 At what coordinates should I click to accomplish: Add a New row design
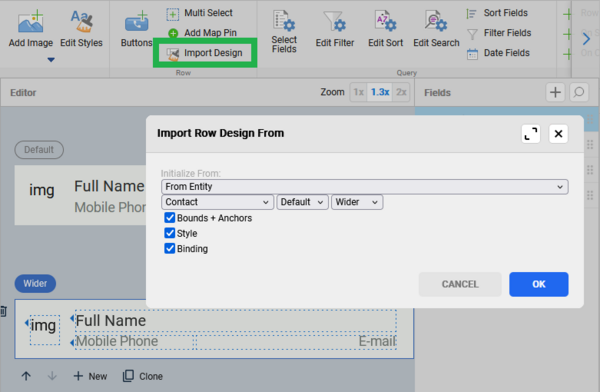click(90, 376)
